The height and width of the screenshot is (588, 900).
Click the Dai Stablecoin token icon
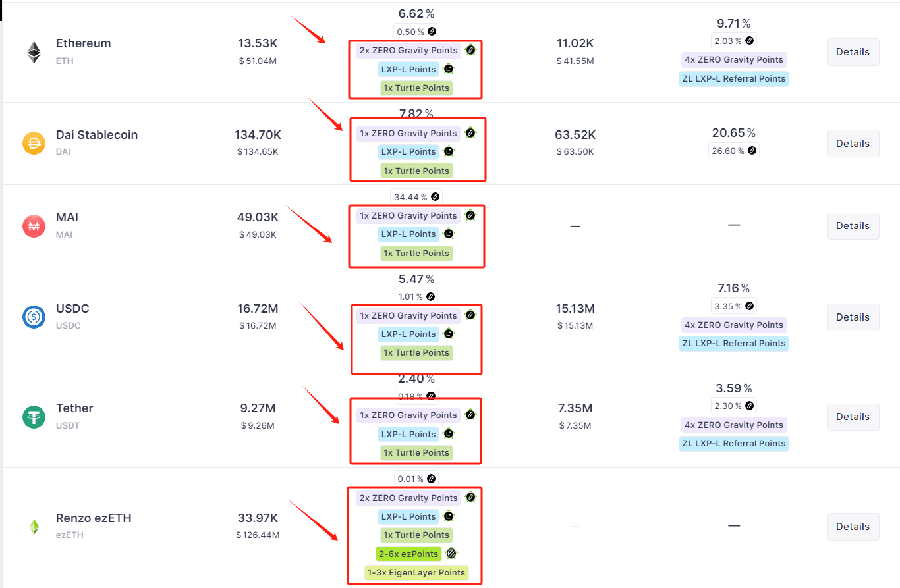(34, 143)
